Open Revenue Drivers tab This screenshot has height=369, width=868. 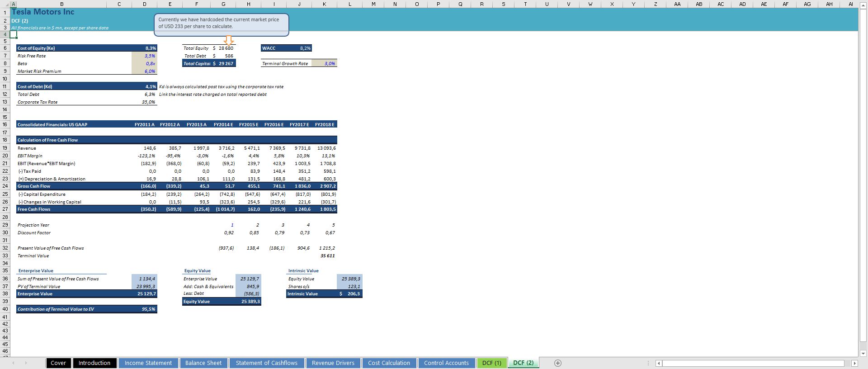click(333, 363)
